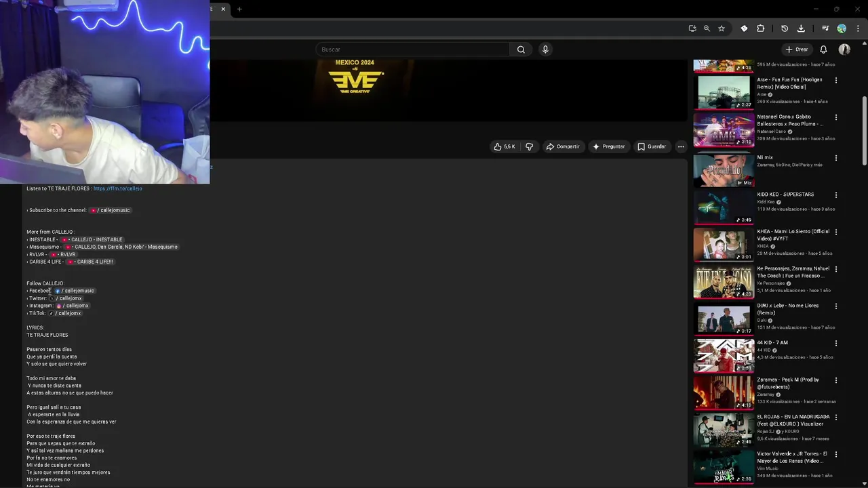Open options menu for EL ROJAS video
The width and height of the screenshot is (868, 488).
(835, 417)
